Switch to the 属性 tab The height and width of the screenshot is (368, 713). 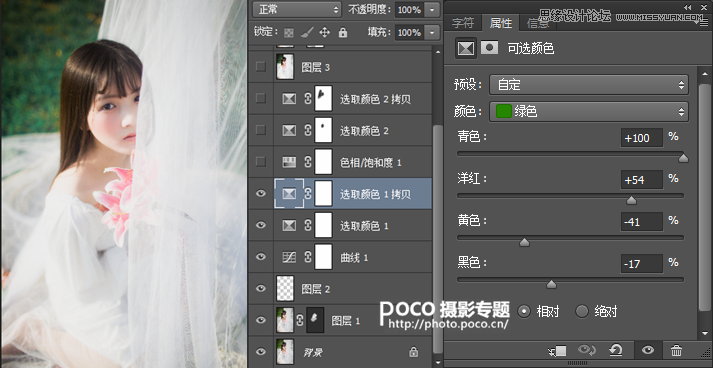[501, 22]
